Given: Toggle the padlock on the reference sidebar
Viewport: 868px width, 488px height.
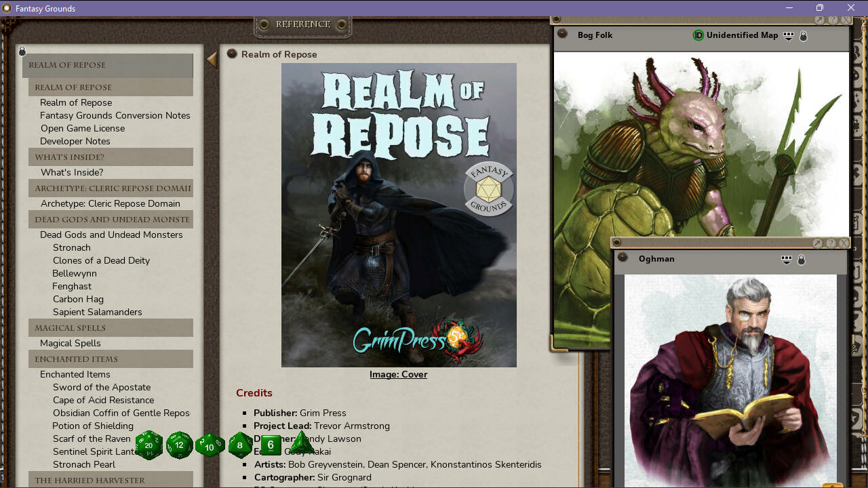Looking at the screenshot, I should 22,50.
